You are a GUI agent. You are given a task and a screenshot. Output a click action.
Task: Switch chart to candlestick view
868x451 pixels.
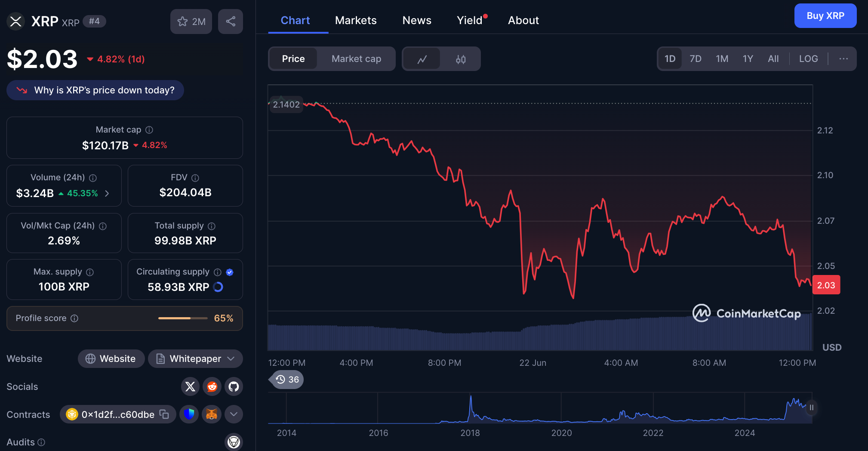(x=461, y=59)
